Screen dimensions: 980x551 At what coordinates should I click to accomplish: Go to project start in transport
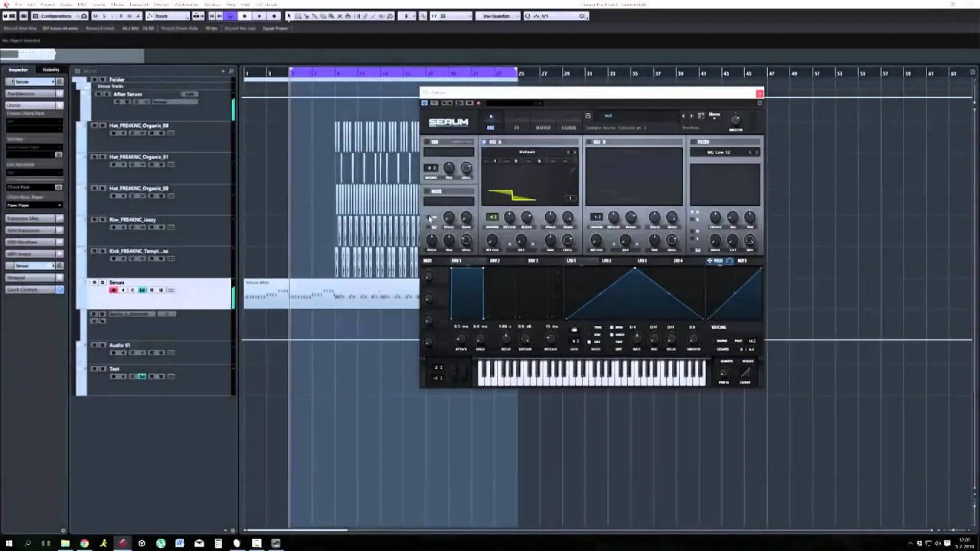click(211, 16)
